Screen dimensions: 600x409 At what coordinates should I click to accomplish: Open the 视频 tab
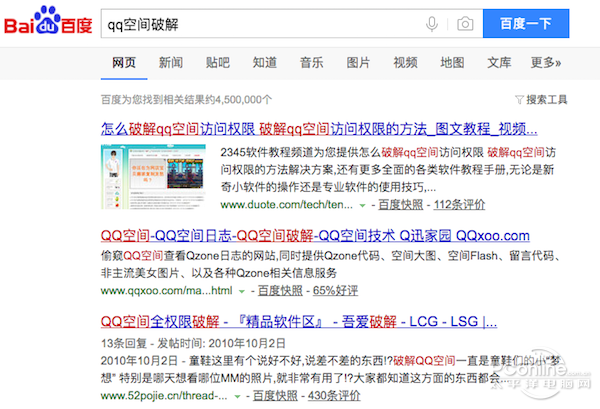(405, 63)
